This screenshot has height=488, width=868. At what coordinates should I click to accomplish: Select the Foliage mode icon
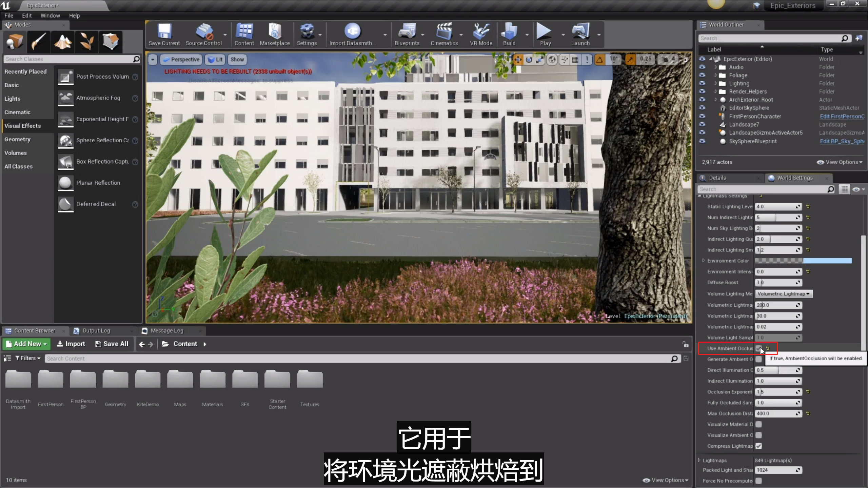(87, 42)
